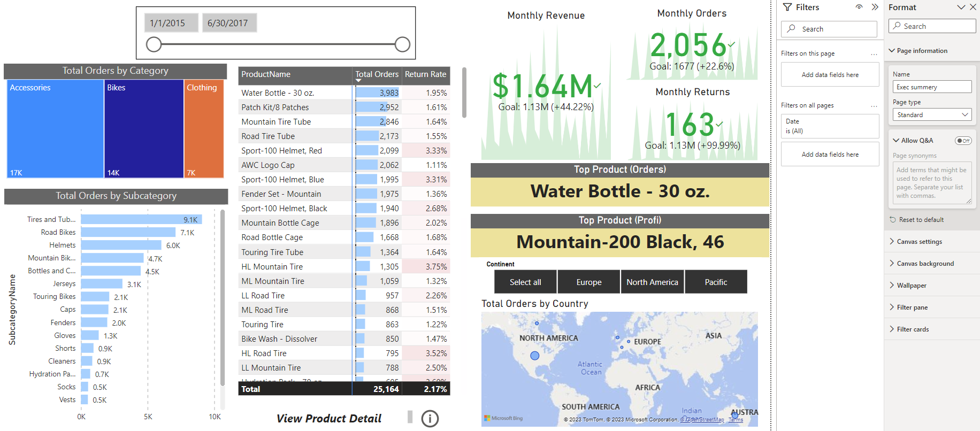
Task: Expand the Filter cards section
Action: click(892, 329)
